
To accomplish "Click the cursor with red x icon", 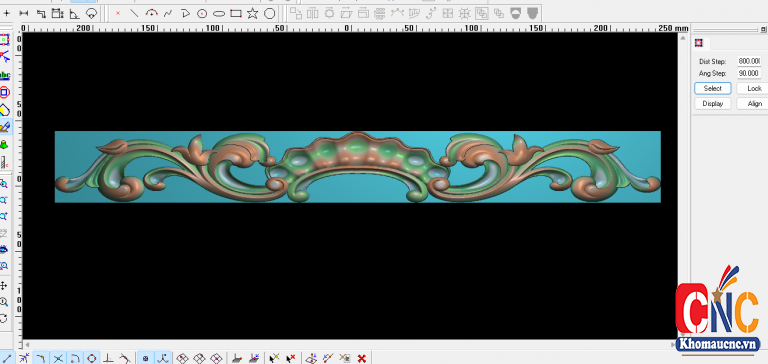I will point(291,358).
